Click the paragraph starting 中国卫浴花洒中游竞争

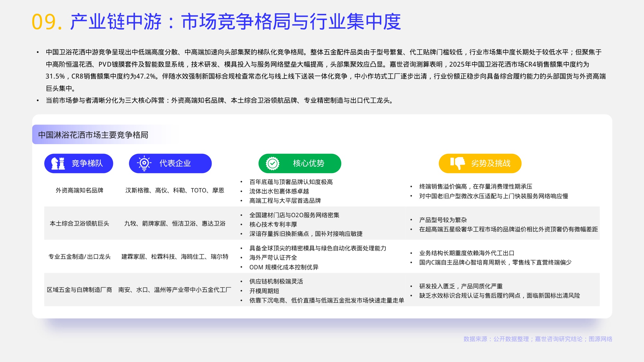[x=326, y=70]
